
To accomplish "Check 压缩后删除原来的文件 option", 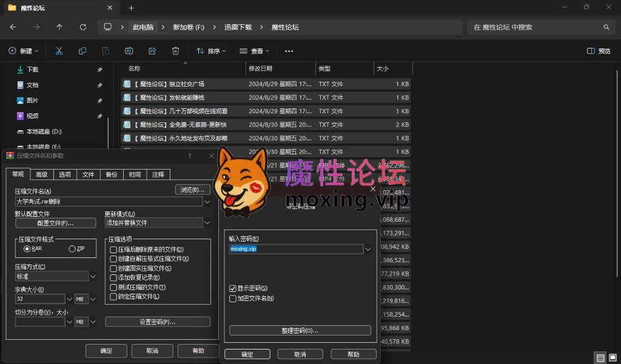I will [x=113, y=250].
